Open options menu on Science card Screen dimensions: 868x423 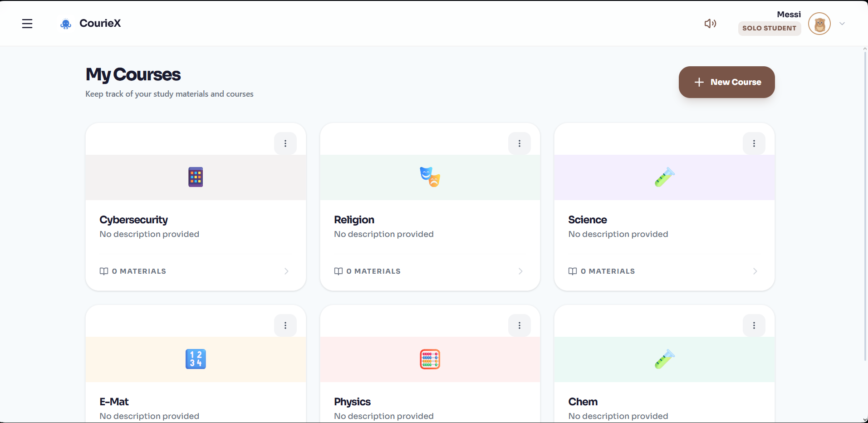click(754, 143)
